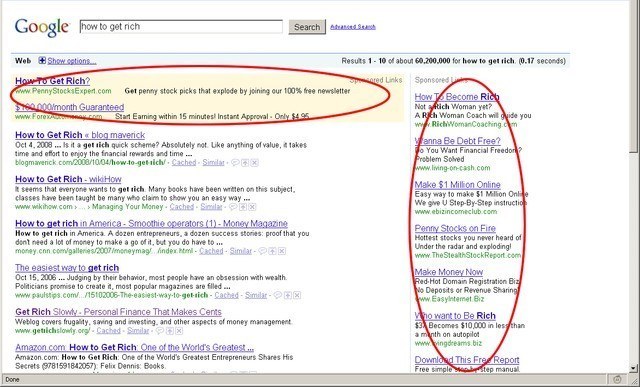The image size is (640, 387).
Task: Click the promote icon on blogmaverick result
Action: (x=245, y=162)
